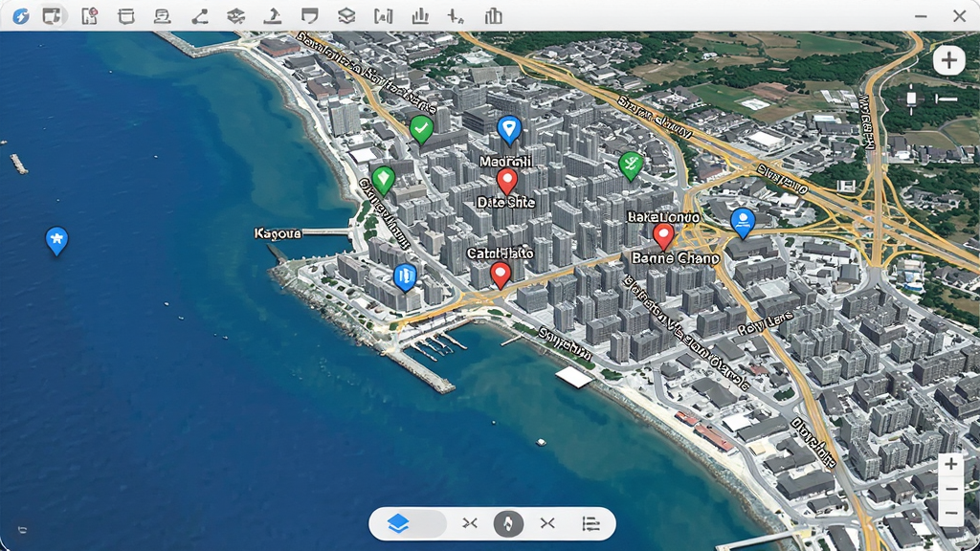Toggle the blue layers switch in the bottom bar

pos(409,523)
